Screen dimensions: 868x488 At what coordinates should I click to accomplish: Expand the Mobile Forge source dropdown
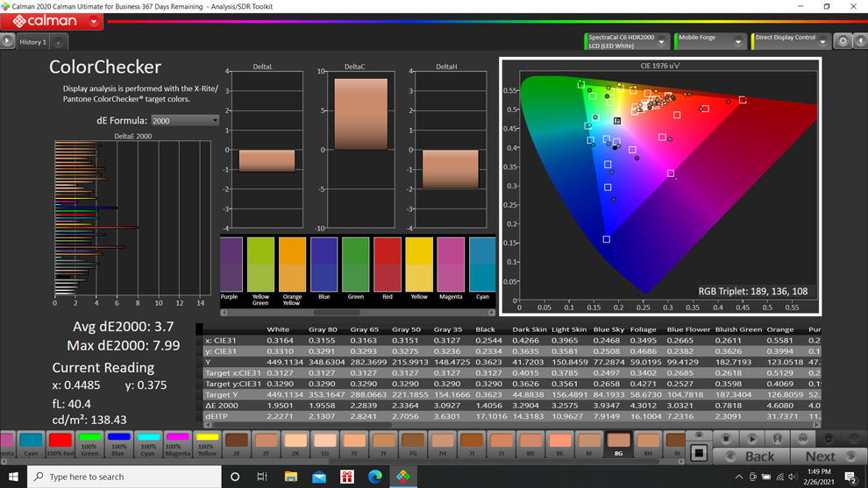click(x=738, y=41)
